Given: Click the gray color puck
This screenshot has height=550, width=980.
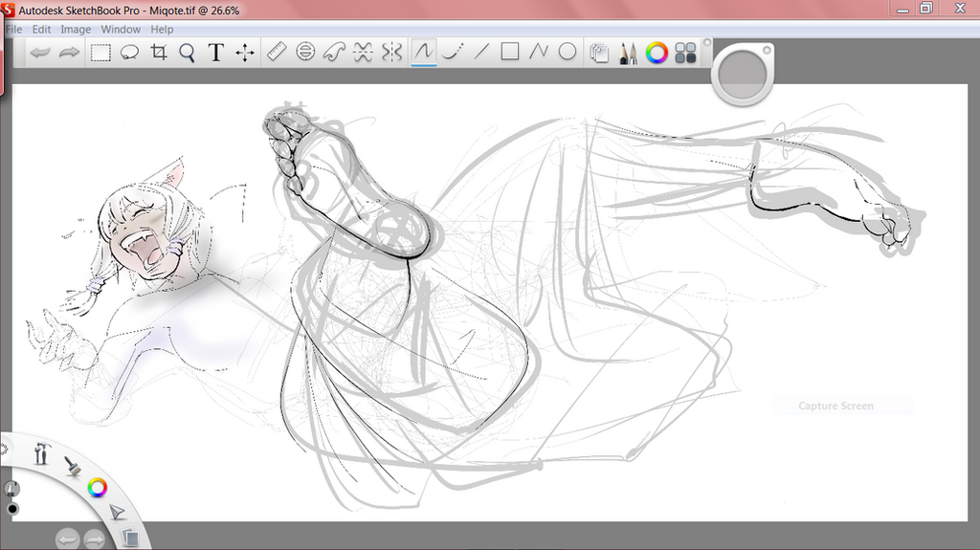Looking at the screenshot, I should [742, 75].
